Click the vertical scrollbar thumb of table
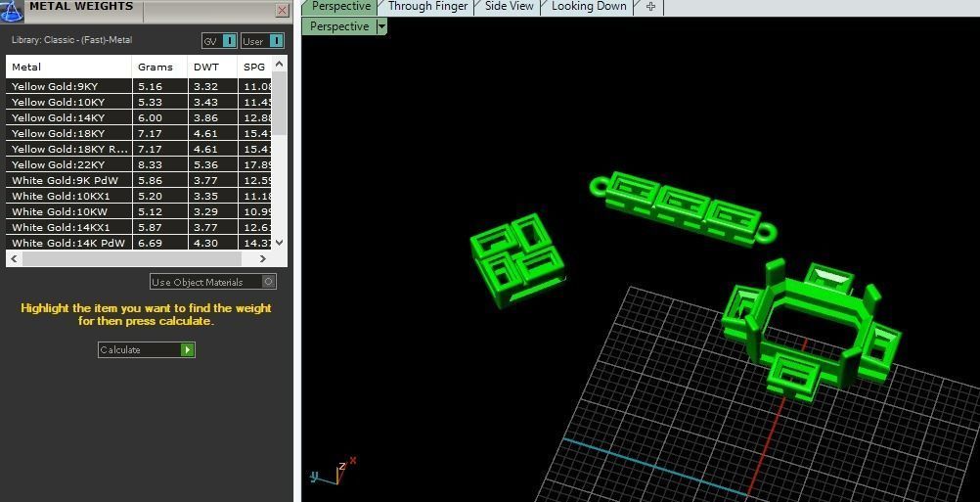Viewport: 980px width, 502px height. pos(280,103)
